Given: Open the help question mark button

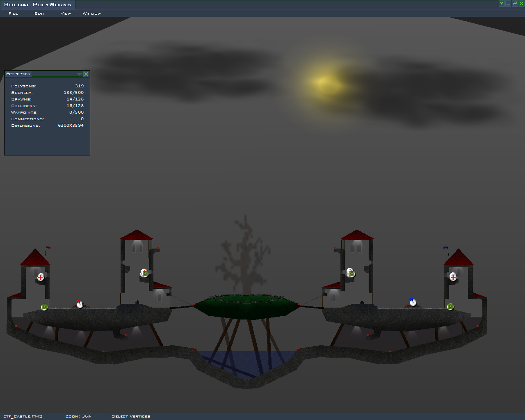Looking at the screenshot, I should click(x=501, y=4).
